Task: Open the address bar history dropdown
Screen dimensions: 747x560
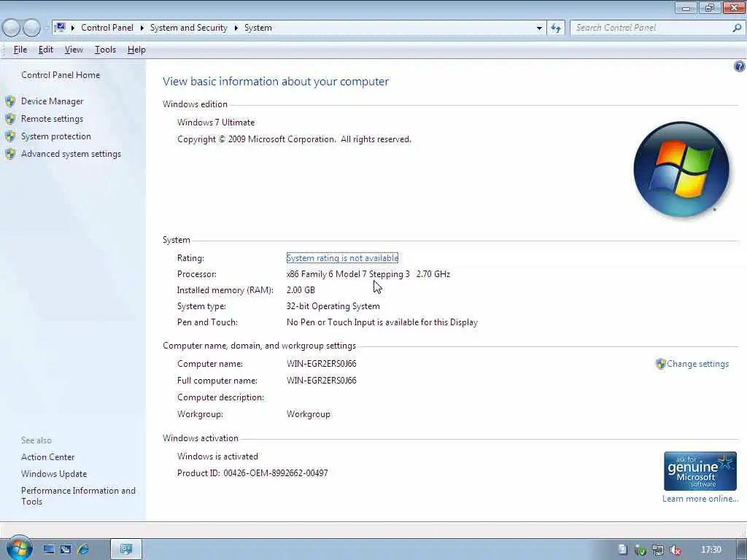Action: [539, 28]
